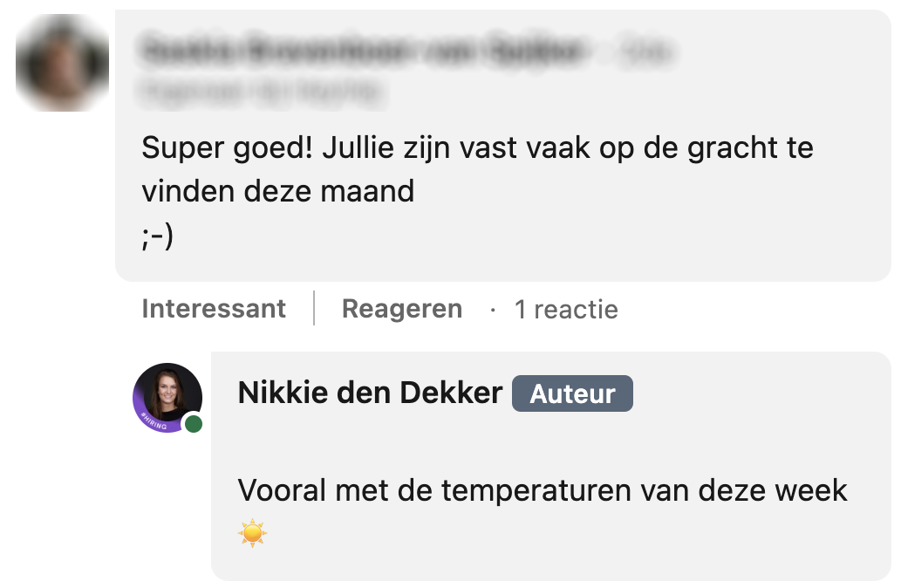Image resolution: width=901 pixels, height=588 pixels.
Task: Click the Nikkie den Dekker name label
Action: click(x=368, y=393)
